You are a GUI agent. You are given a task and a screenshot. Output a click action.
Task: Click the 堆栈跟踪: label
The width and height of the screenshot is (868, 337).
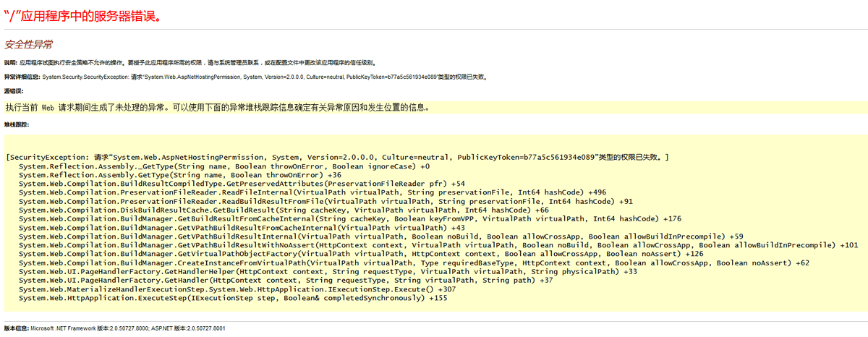16,124
